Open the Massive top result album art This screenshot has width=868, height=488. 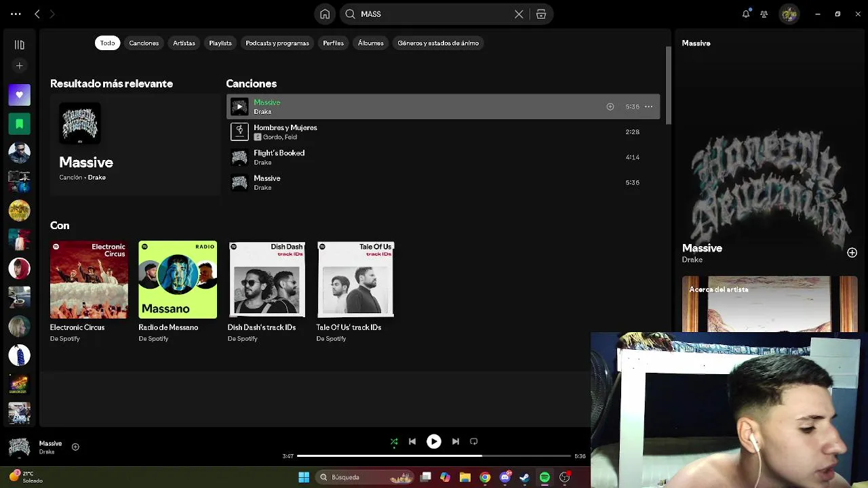pyautogui.click(x=80, y=123)
